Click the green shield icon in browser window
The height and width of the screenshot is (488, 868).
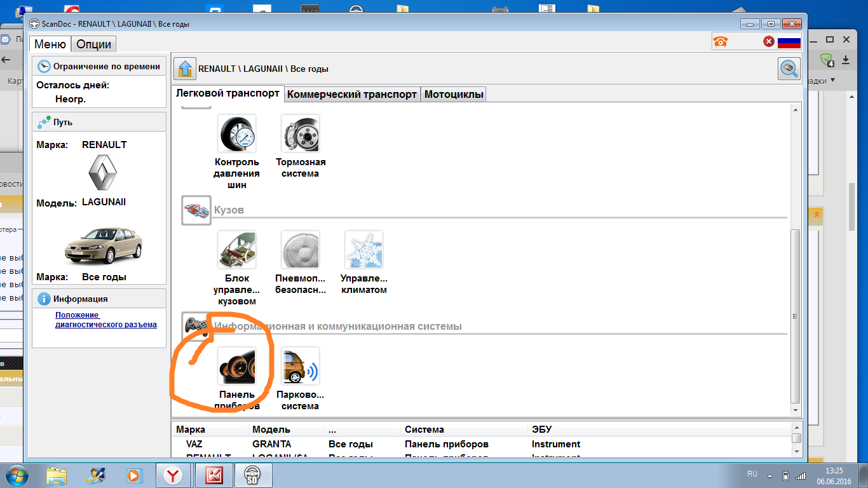pos(827,60)
